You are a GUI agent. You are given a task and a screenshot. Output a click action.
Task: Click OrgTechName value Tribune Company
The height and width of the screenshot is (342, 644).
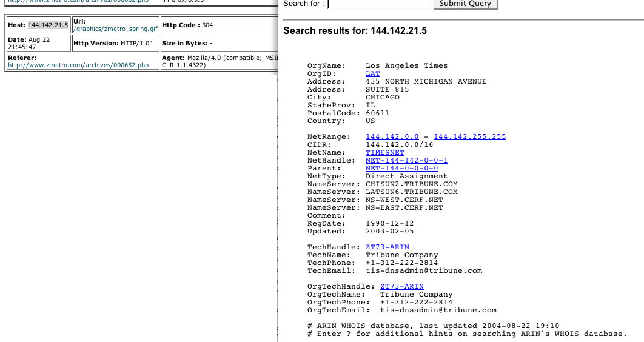[x=416, y=294]
